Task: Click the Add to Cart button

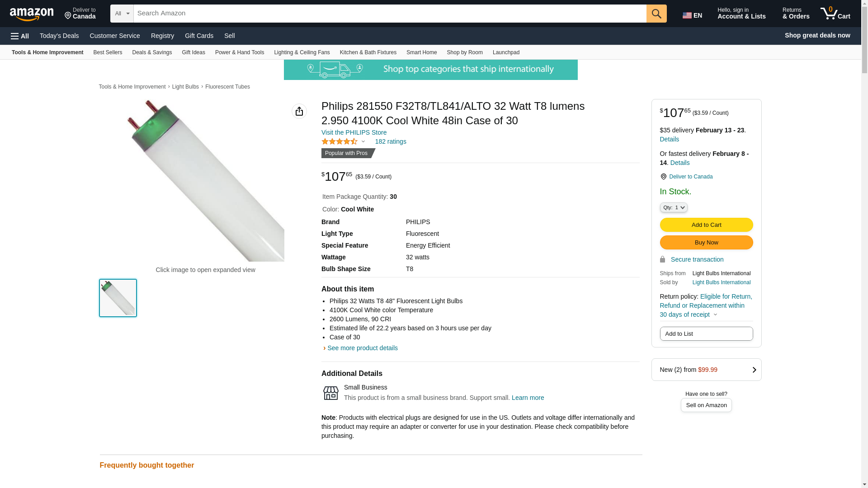Action: [706, 225]
